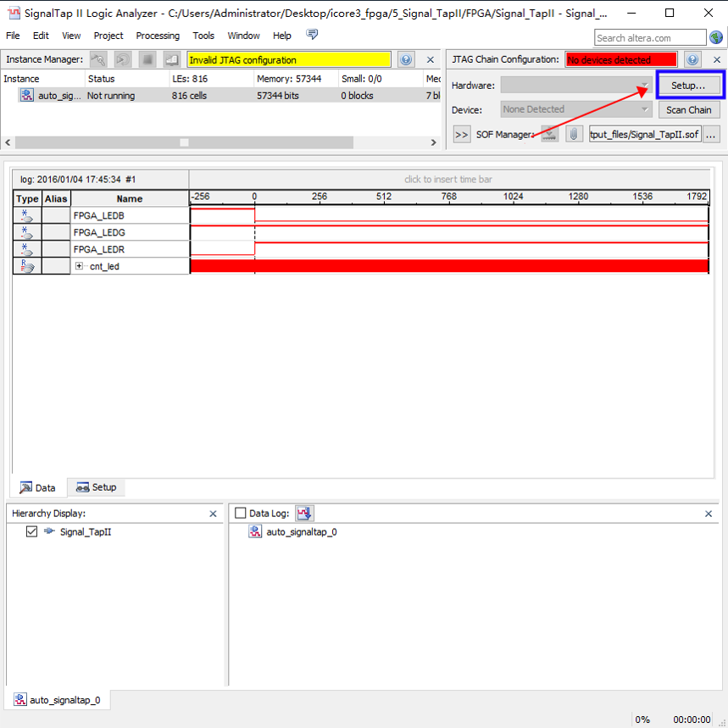Click the feedback speech bubble icon in menu bar

[312, 35]
